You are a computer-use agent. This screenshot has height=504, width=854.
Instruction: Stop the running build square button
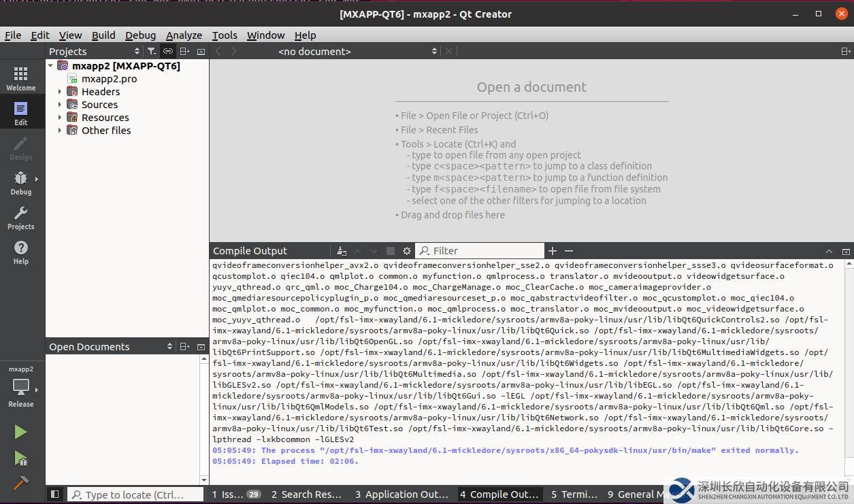click(x=391, y=251)
